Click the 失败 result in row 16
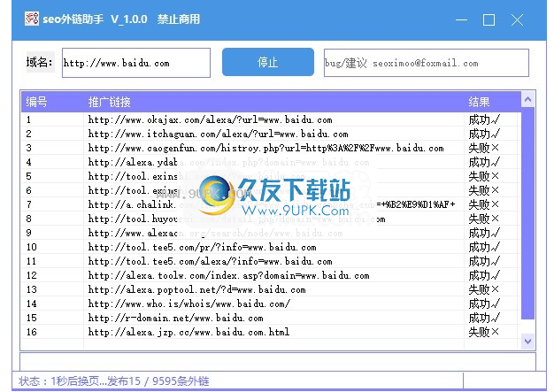Image resolution: width=554 pixels, height=392 pixels. pyautogui.click(x=484, y=332)
